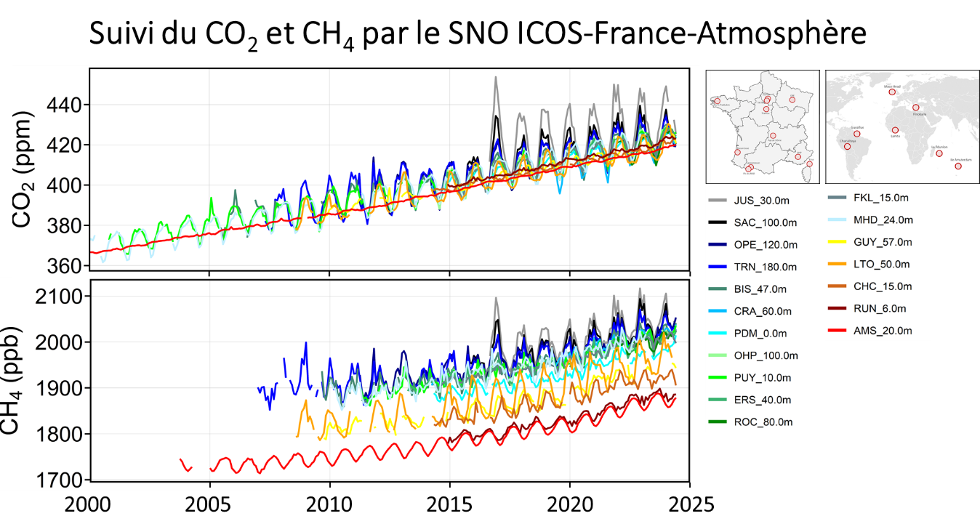980x532 pixels.
Task: Select the Finokalia marker on world map
Action: 916,108
